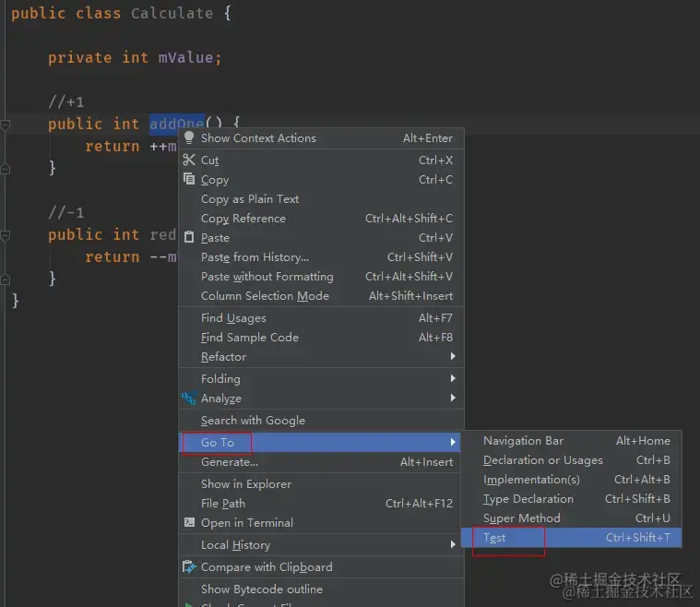This screenshot has width=700, height=607.
Task: Toggle Column Selection Mode
Action: coord(322,296)
